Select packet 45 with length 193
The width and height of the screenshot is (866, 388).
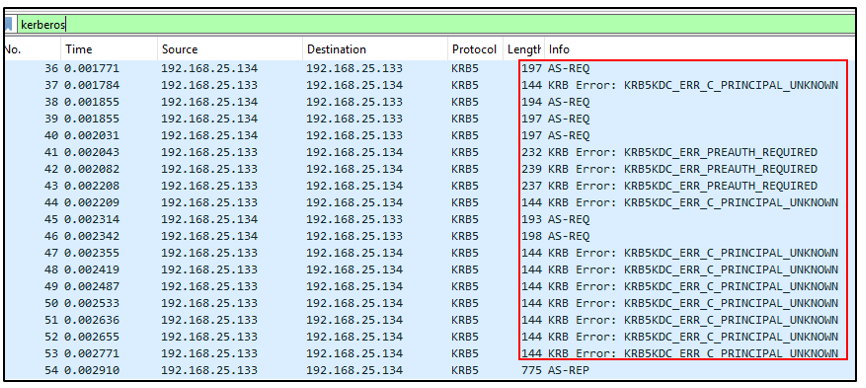430,219
